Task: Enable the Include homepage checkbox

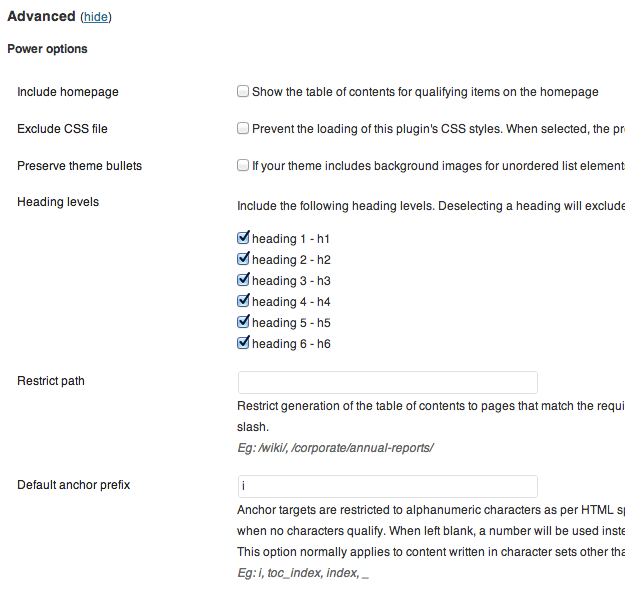Action: (243, 92)
